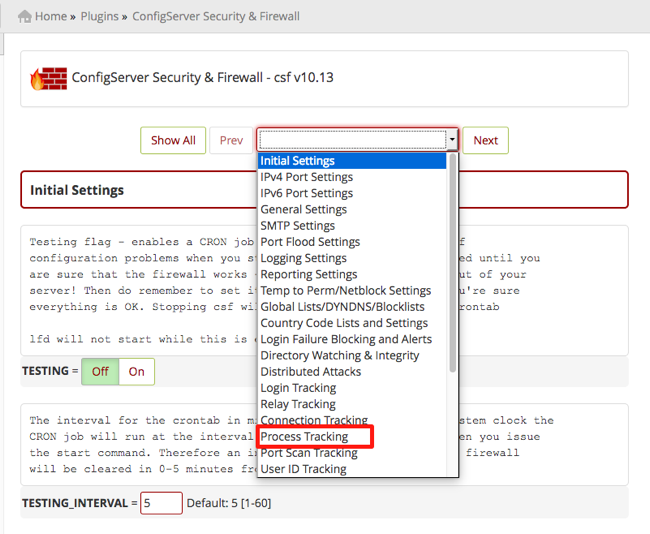Choose Global Lists/DYNDNS/Blocklists option
This screenshot has height=534, width=650.
click(352, 306)
